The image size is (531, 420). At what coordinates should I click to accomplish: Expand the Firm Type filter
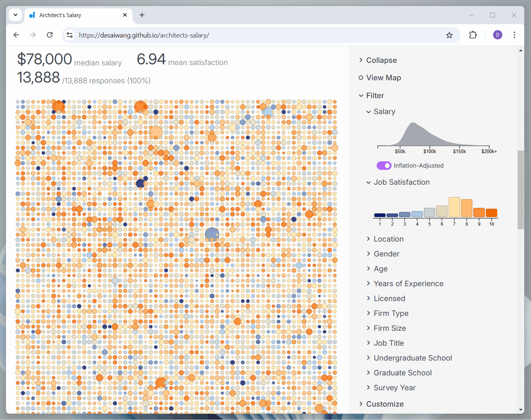387,313
